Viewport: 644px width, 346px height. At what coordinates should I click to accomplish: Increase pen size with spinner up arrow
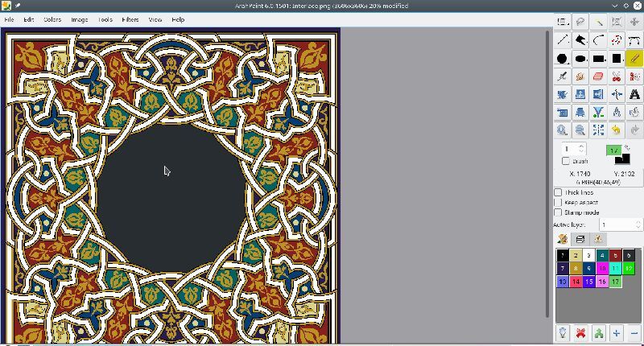pos(581,146)
